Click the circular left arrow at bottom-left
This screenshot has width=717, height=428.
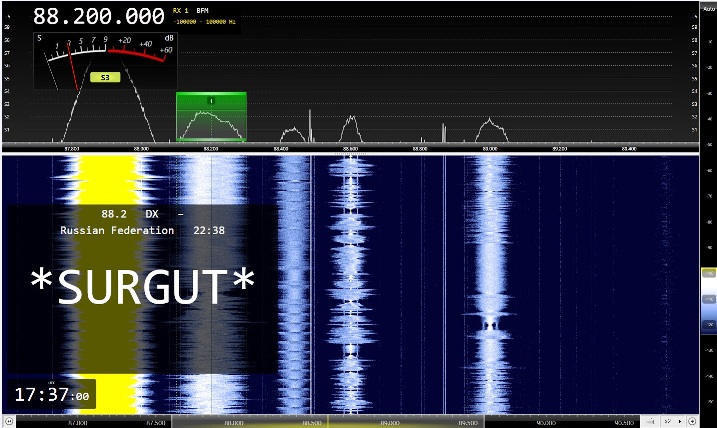coord(9,421)
